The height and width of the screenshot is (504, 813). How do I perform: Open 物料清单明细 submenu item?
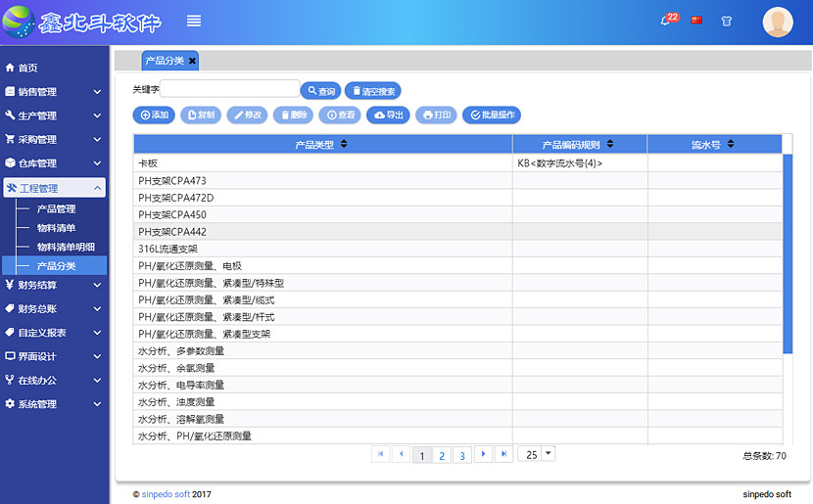66,247
